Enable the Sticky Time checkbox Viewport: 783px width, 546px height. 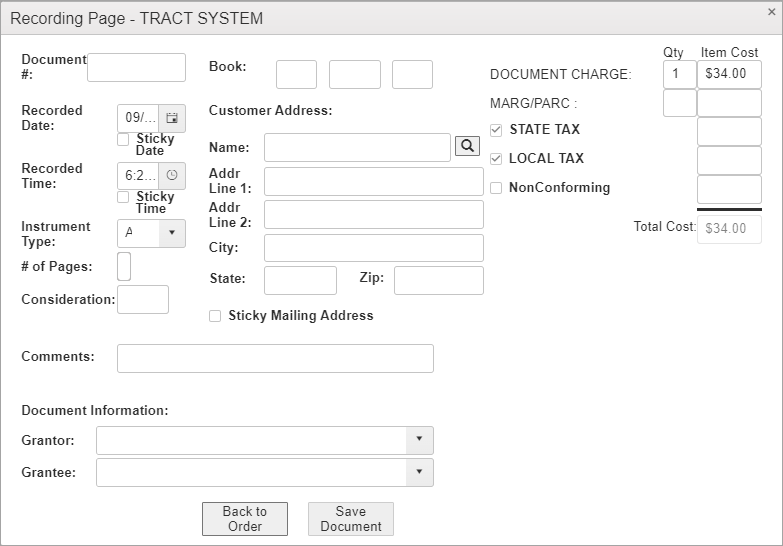pyautogui.click(x=123, y=197)
